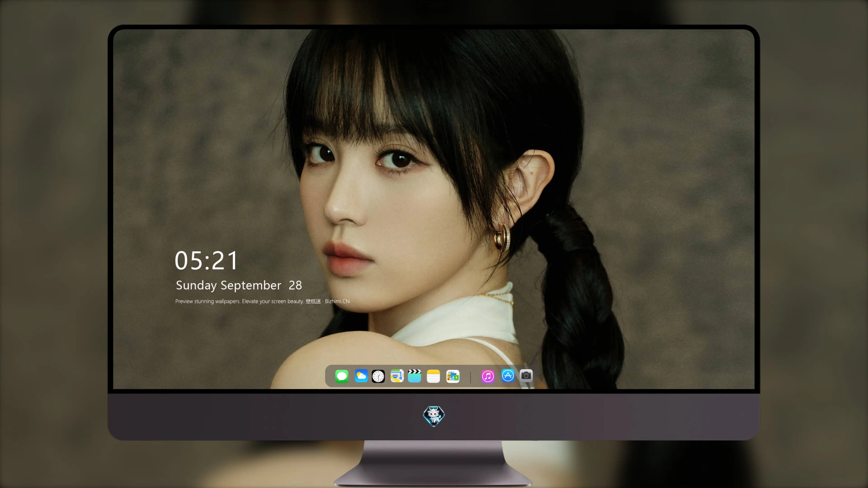868x488 pixels.
Task: Open the green Messages app in the dock
Action: (342, 376)
